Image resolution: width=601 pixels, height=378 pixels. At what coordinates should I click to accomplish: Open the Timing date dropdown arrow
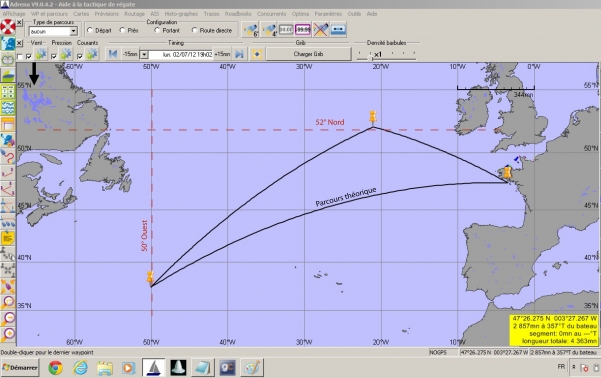coord(144,54)
